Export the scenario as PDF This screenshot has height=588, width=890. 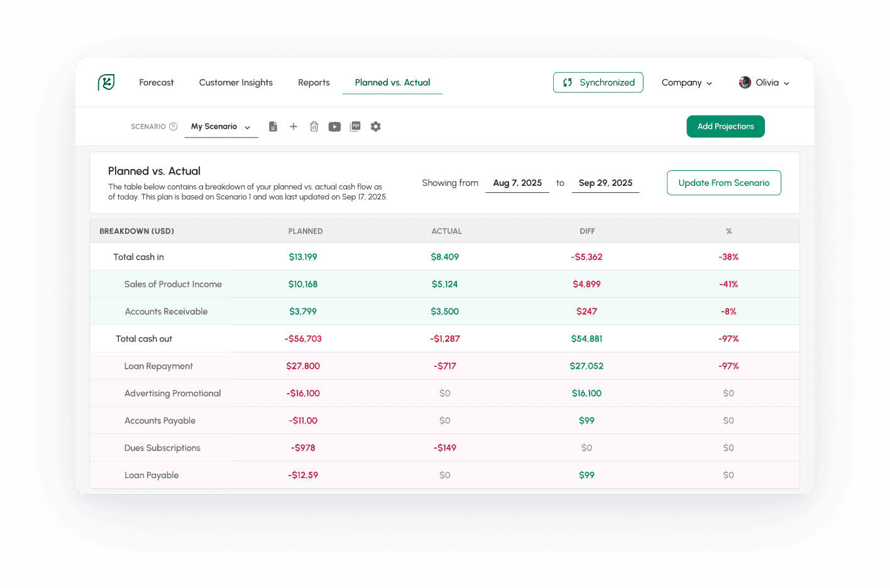pyautogui.click(x=355, y=126)
